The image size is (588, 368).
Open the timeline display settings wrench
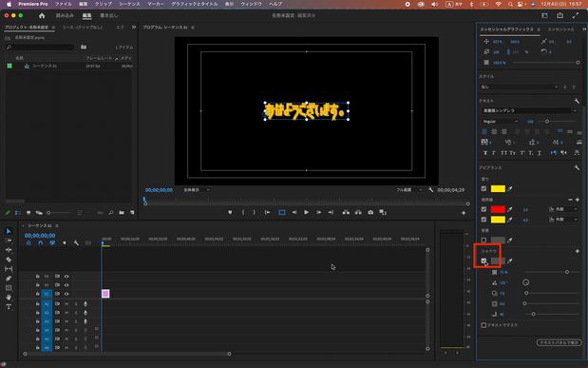(x=76, y=242)
